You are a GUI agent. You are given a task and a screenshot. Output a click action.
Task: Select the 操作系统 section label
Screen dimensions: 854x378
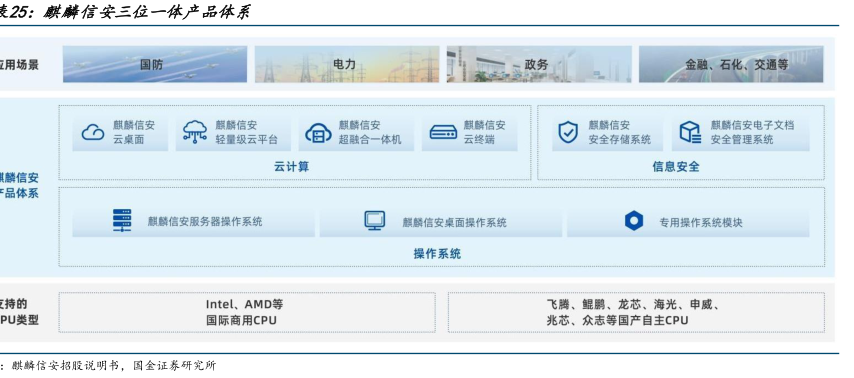click(x=437, y=254)
